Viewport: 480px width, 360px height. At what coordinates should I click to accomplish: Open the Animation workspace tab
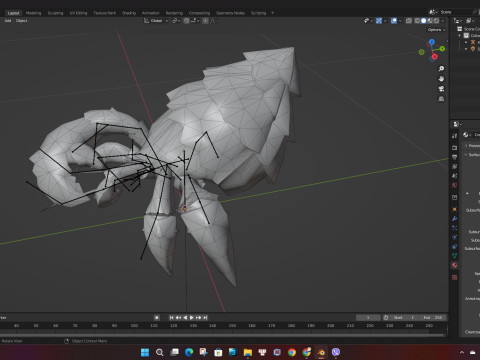tap(151, 13)
